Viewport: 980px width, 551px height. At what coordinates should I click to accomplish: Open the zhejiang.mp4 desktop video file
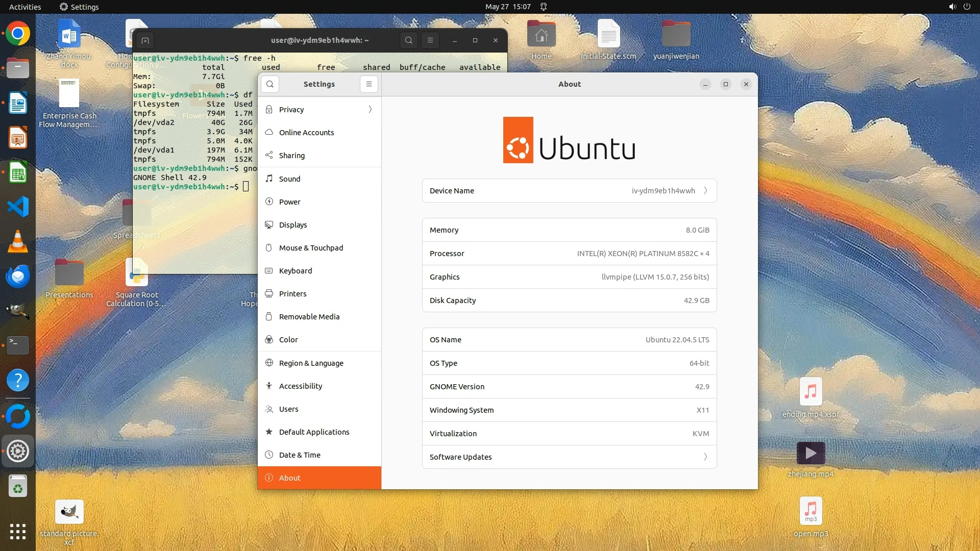coord(811,454)
